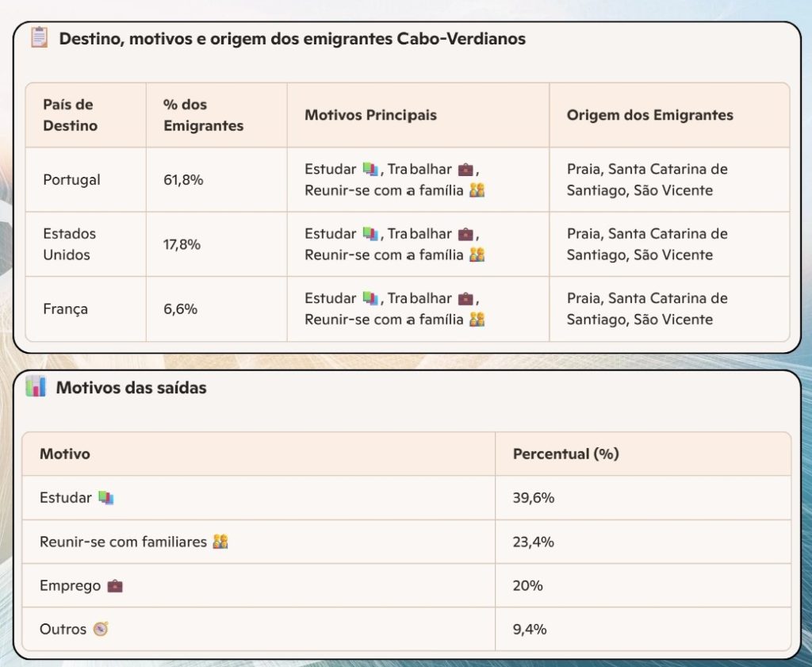
Task: Click the briefcase emoji next to Emprego
Action: (115, 586)
